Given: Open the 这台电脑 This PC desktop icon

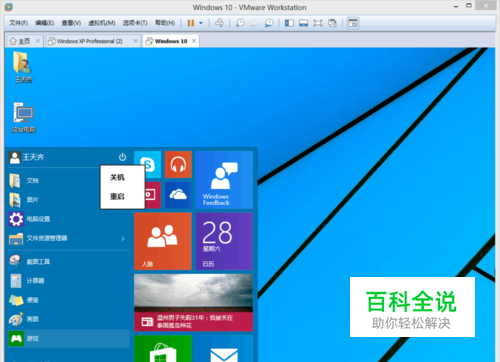Looking at the screenshot, I should [23, 118].
